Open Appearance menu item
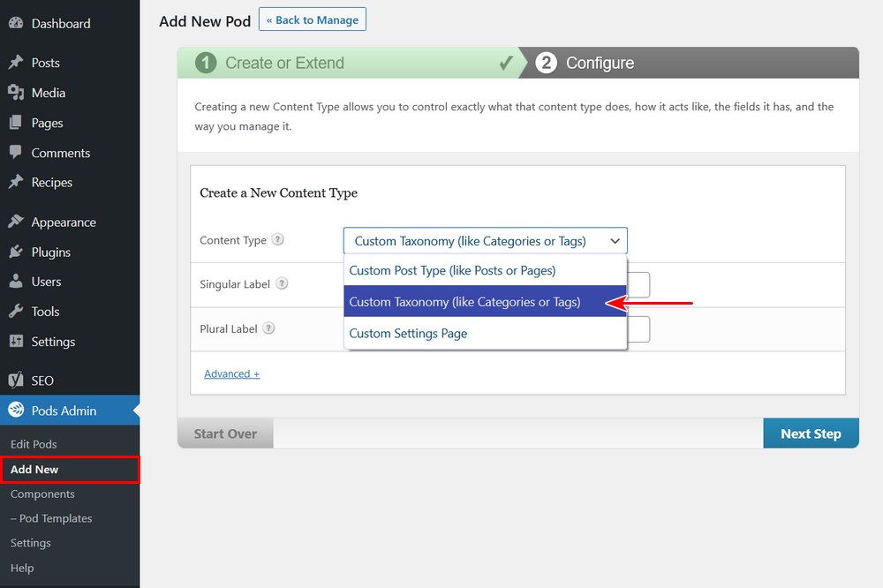883x588 pixels. click(x=70, y=222)
